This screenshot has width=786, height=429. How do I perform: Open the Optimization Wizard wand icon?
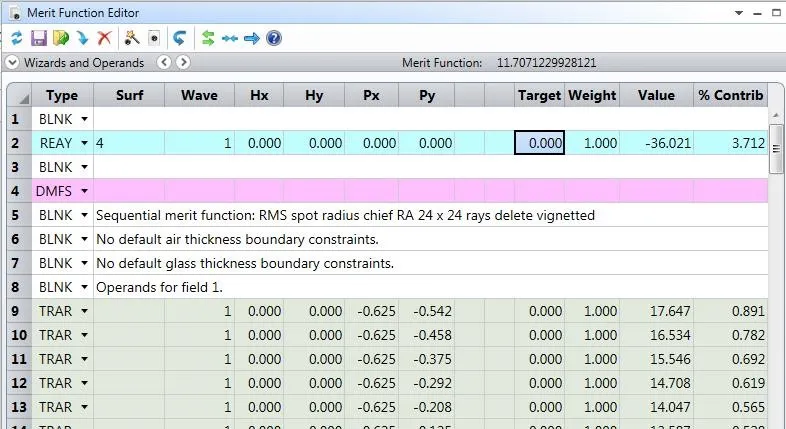tap(132, 38)
